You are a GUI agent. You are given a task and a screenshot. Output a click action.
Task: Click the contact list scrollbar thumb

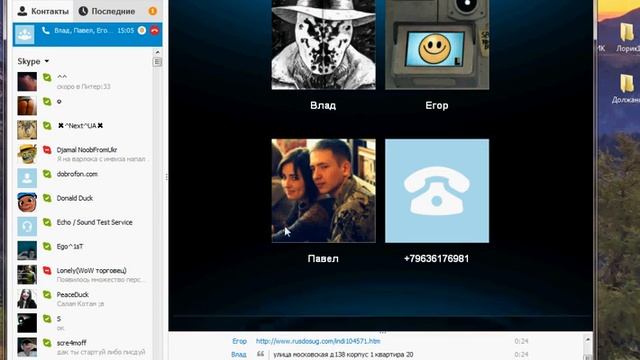157,62
